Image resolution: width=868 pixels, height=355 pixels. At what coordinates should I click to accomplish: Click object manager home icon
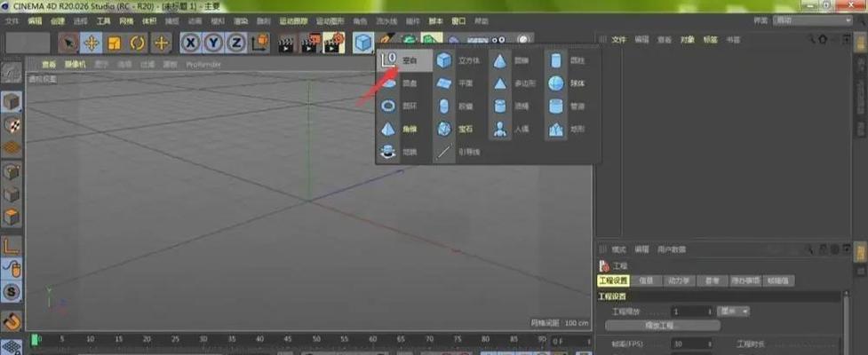(824, 39)
